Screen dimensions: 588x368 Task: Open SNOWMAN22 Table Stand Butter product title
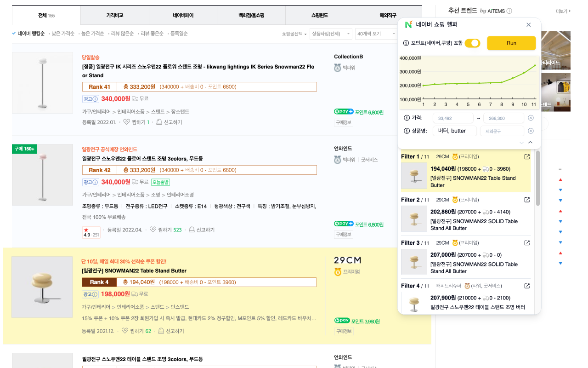click(134, 271)
